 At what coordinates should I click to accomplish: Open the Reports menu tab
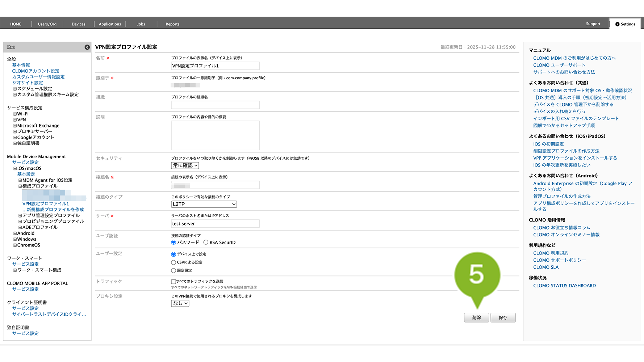(x=172, y=24)
